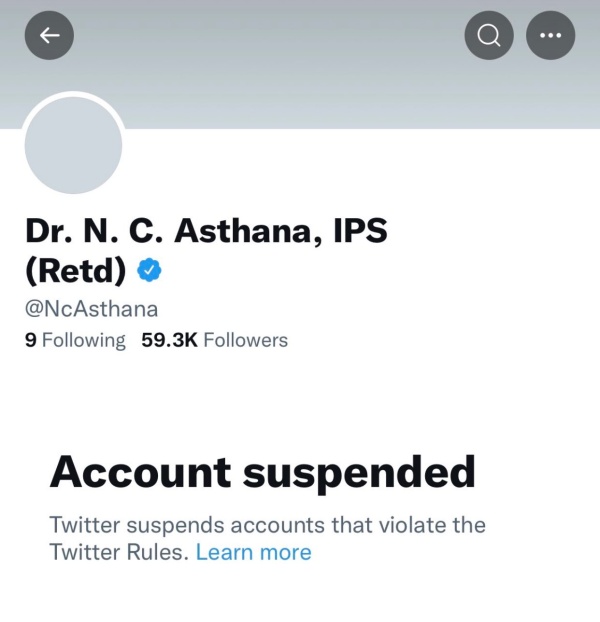
Task: Follow the Learn more link
Action: (x=253, y=552)
